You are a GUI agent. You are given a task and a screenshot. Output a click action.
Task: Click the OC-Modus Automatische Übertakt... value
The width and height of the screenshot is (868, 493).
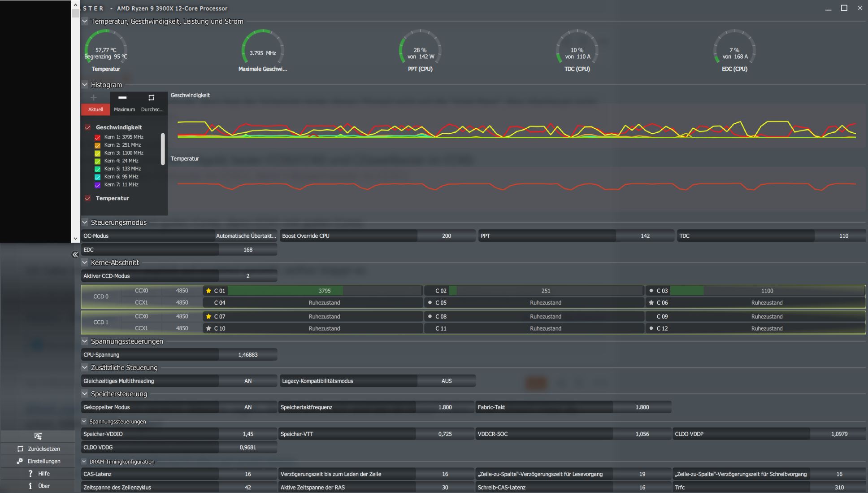[x=246, y=236]
